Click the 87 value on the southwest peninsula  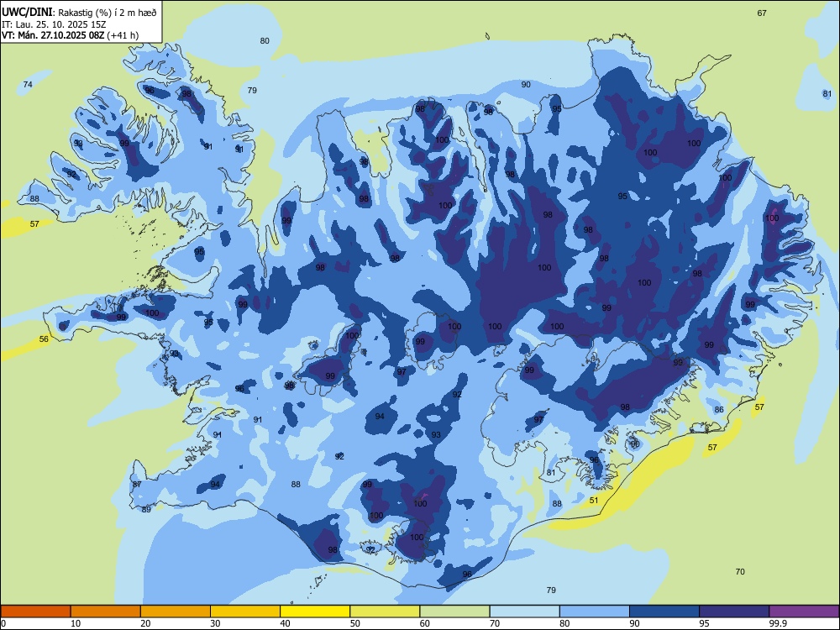[137, 485]
